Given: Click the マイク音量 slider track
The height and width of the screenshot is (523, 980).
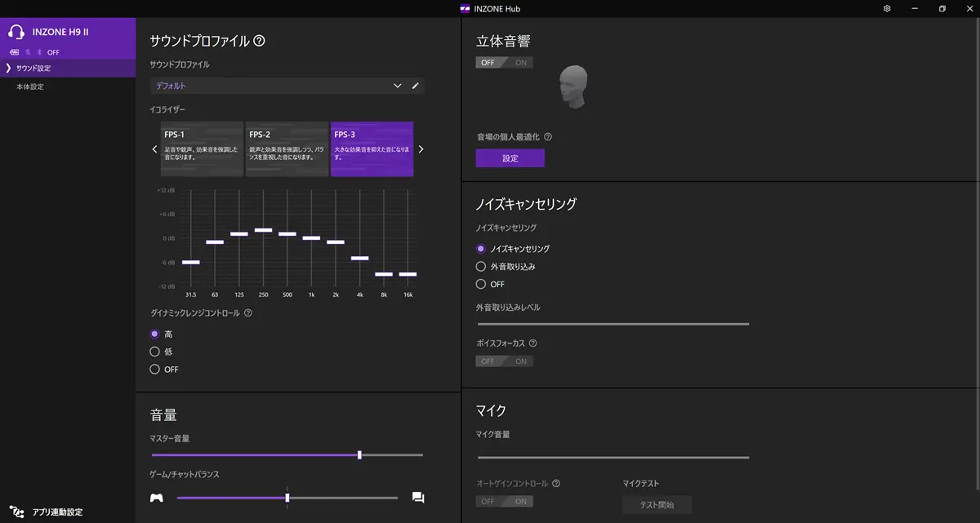Looking at the screenshot, I should coord(612,458).
